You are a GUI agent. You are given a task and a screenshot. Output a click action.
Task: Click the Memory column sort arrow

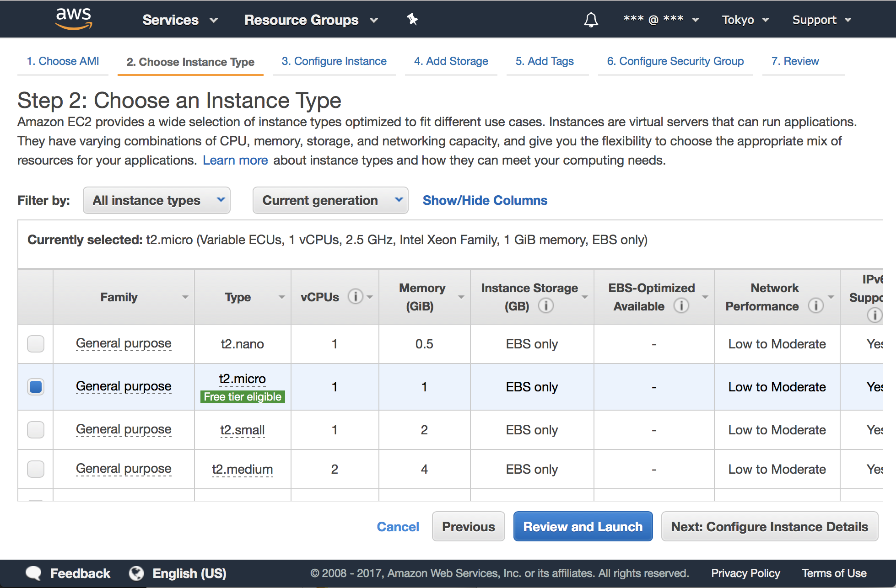[x=461, y=297]
